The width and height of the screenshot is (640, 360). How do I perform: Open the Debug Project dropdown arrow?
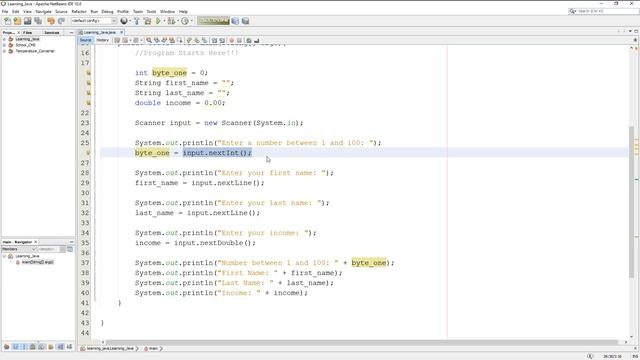pyautogui.click(x=178, y=21)
